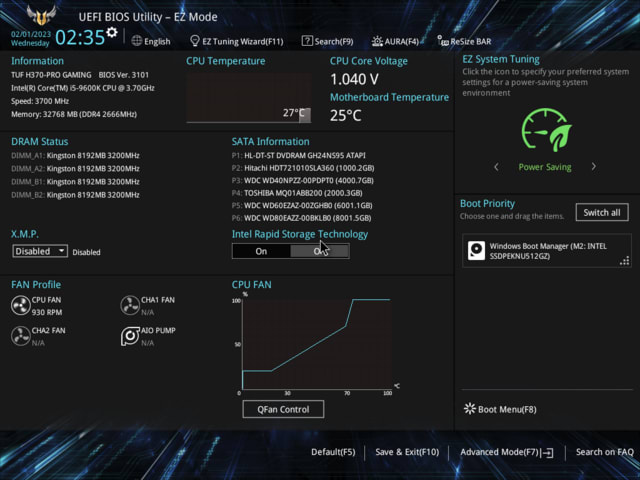Click the CHA2 FAN fan icon
640x480 pixels.
click(20, 336)
